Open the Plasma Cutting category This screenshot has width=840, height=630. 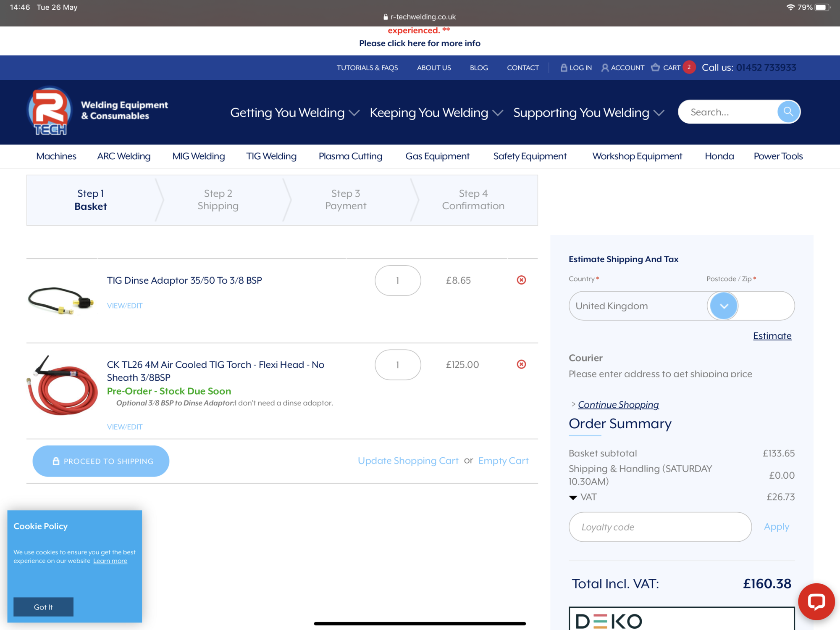pyautogui.click(x=350, y=156)
